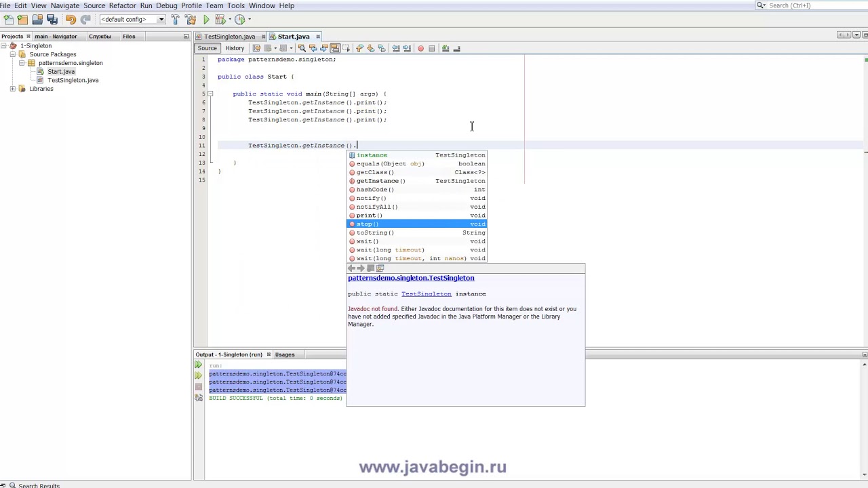Switch to TestSingleton.java editor tab
Viewport: 868px width, 488px height.
point(229,37)
